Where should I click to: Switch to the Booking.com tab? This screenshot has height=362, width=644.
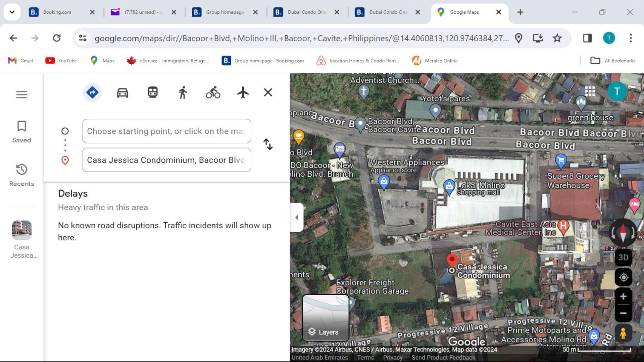tap(62, 12)
